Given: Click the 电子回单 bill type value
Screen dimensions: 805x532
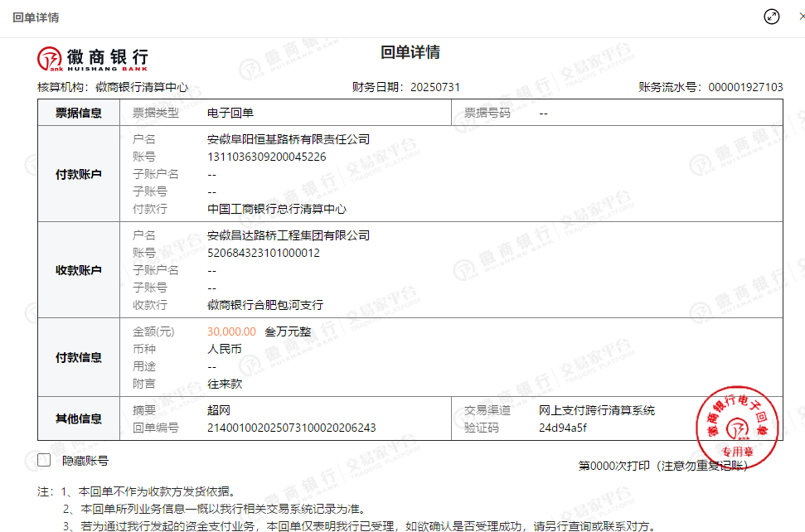Looking at the screenshot, I should (x=230, y=113).
